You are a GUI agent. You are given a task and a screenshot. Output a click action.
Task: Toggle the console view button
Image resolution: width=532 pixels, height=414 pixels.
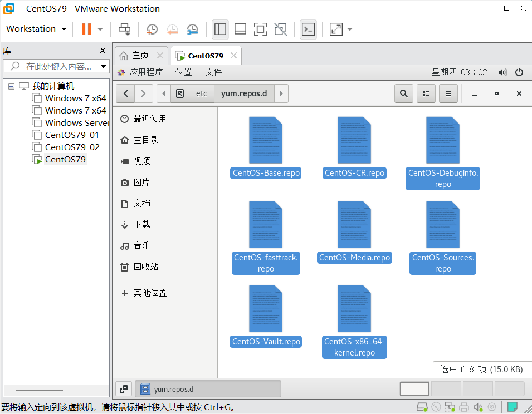coord(308,29)
